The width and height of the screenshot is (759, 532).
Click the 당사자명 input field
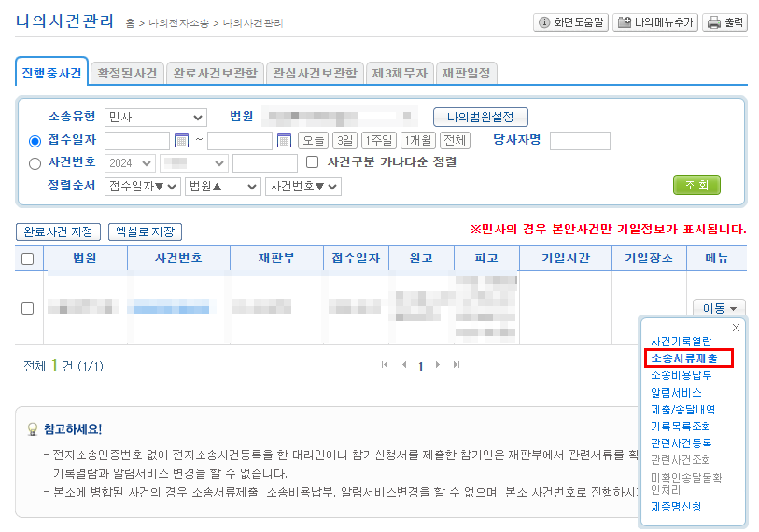(x=580, y=141)
